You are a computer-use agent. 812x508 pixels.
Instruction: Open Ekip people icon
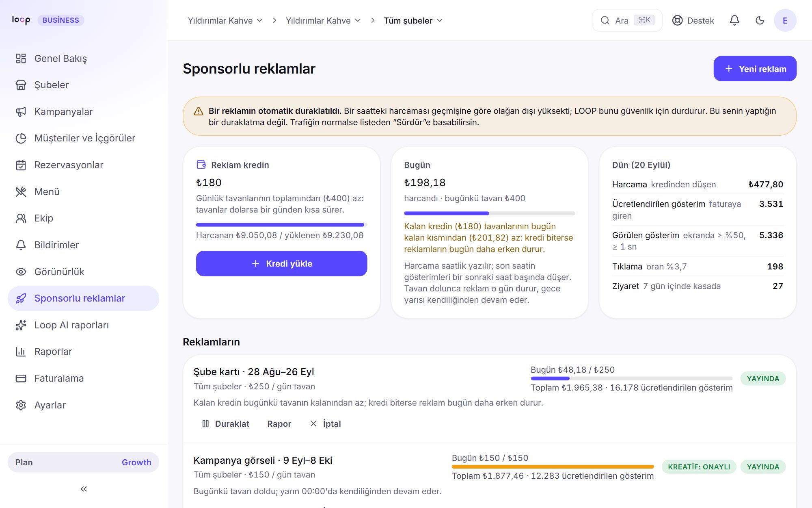tap(21, 218)
